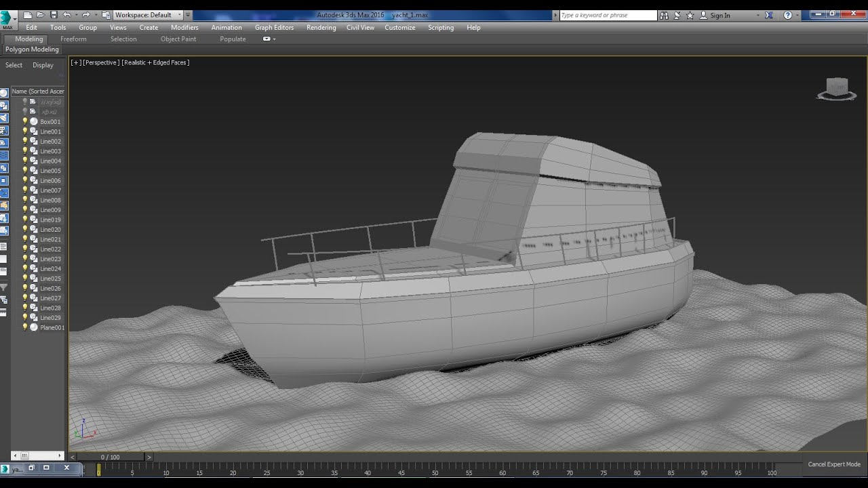Viewport: 868px width, 488px height.
Task: Click the shape icon beside Line024
Action: pos(34,269)
